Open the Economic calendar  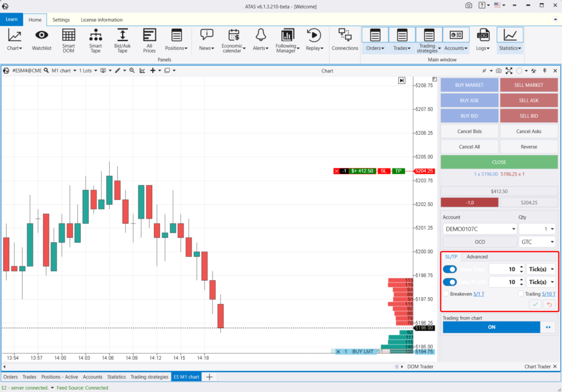click(x=234, y=40)
